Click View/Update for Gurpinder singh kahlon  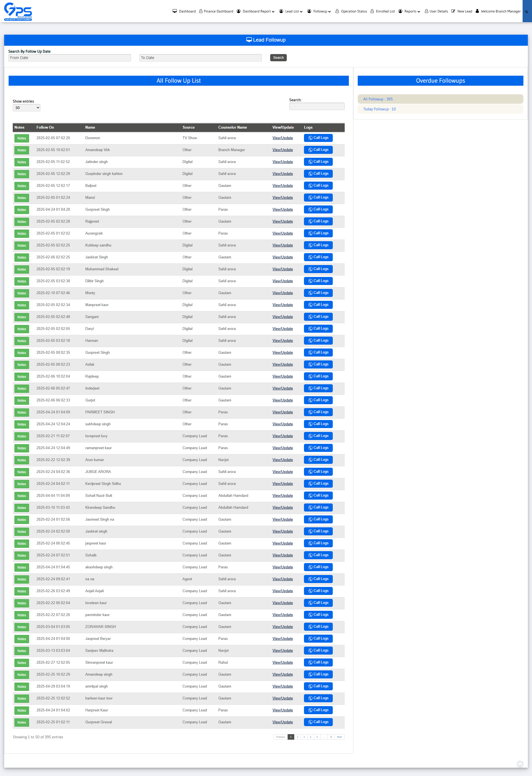[282, 174]
